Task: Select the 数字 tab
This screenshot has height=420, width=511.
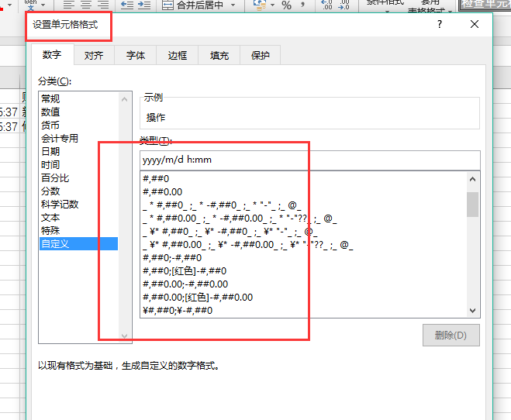Action: pyautogui.click(x=52, y=55)
